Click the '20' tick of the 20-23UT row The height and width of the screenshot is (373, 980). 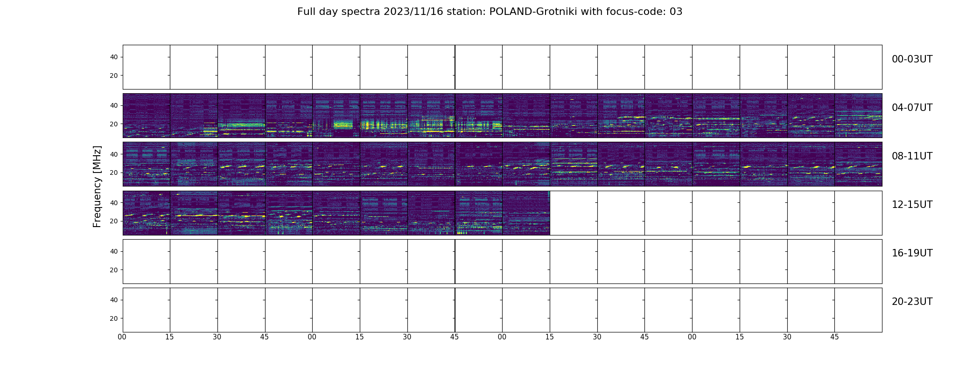coord(113,318)
